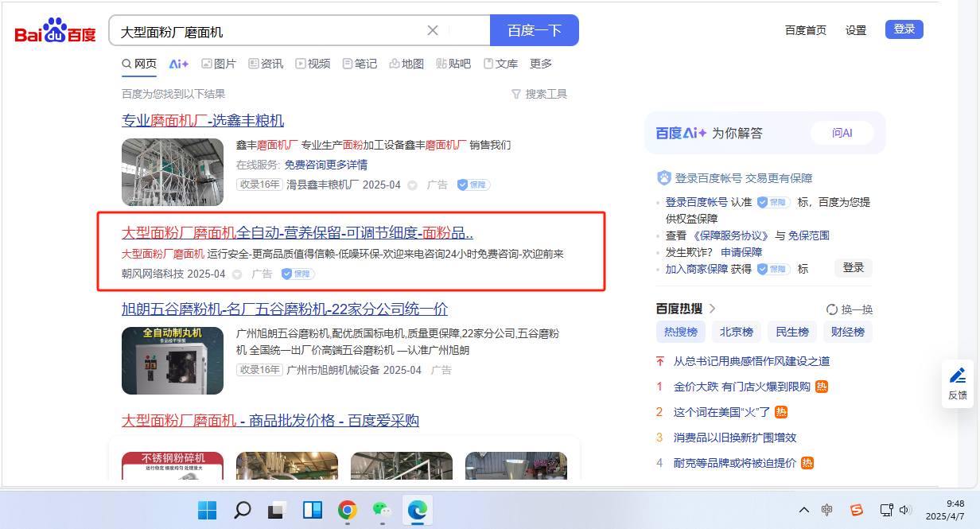Click shield icon beside 登录百度帐号 交易更有保障
Screen dimensions: 980x529
(x=664, y=177)
